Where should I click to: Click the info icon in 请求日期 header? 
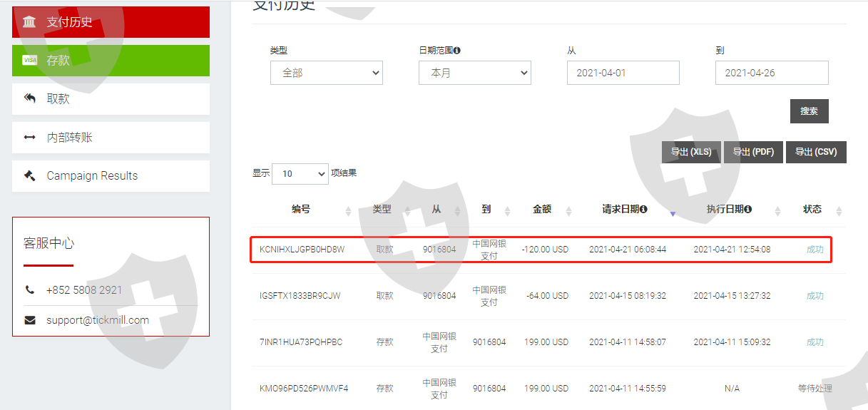643,210
